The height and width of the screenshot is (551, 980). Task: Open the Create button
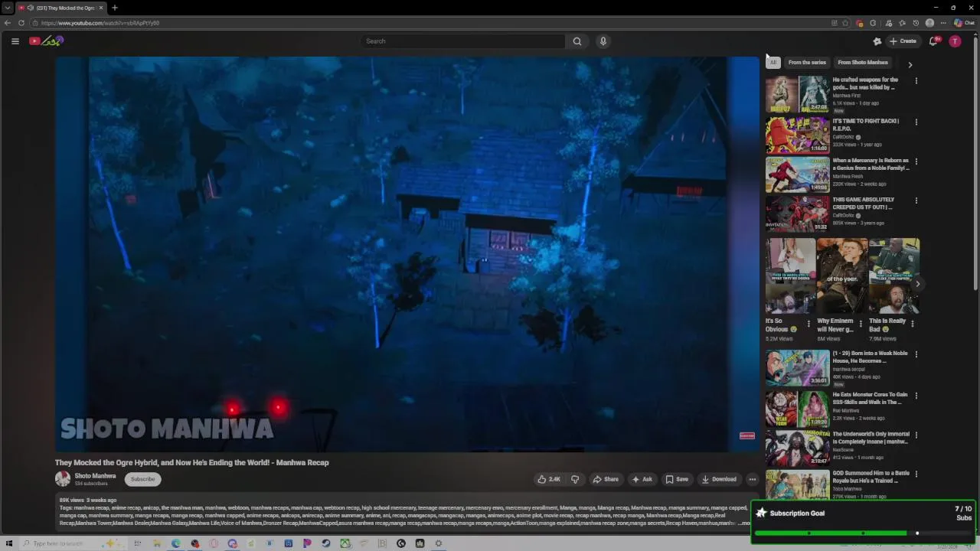(903, 41)
